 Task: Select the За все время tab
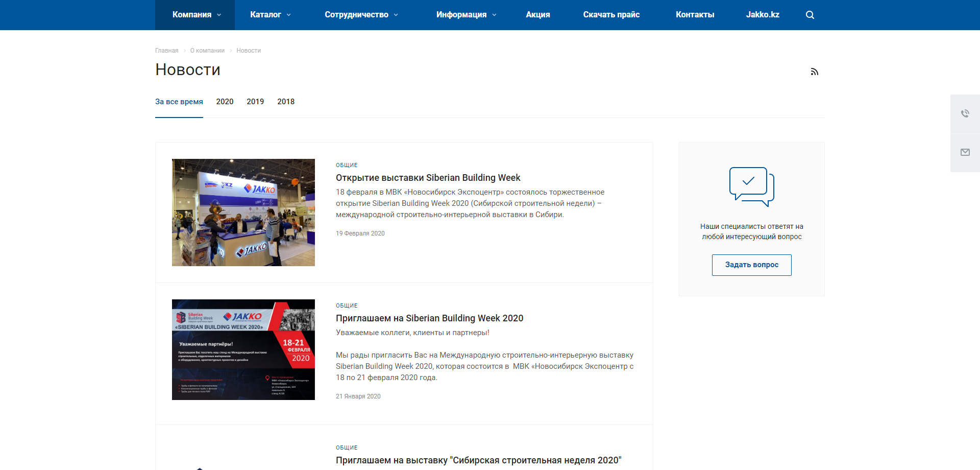click(179, 102)
